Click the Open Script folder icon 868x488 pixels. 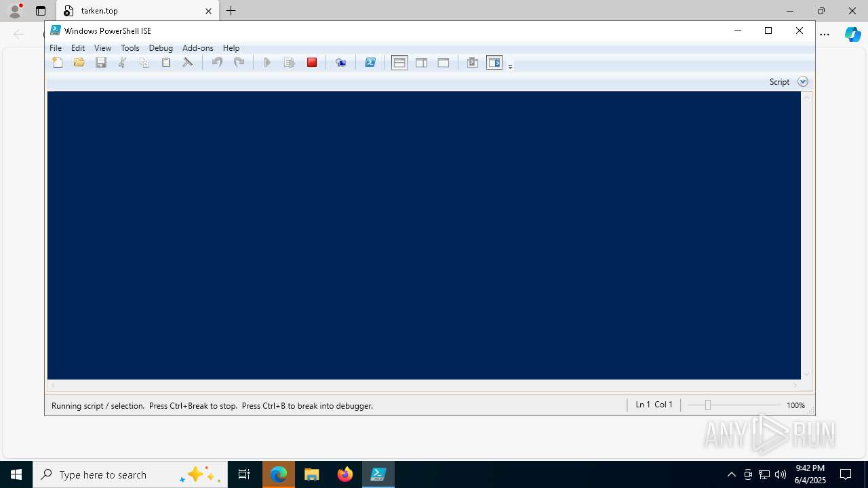[x=79, y=62]
